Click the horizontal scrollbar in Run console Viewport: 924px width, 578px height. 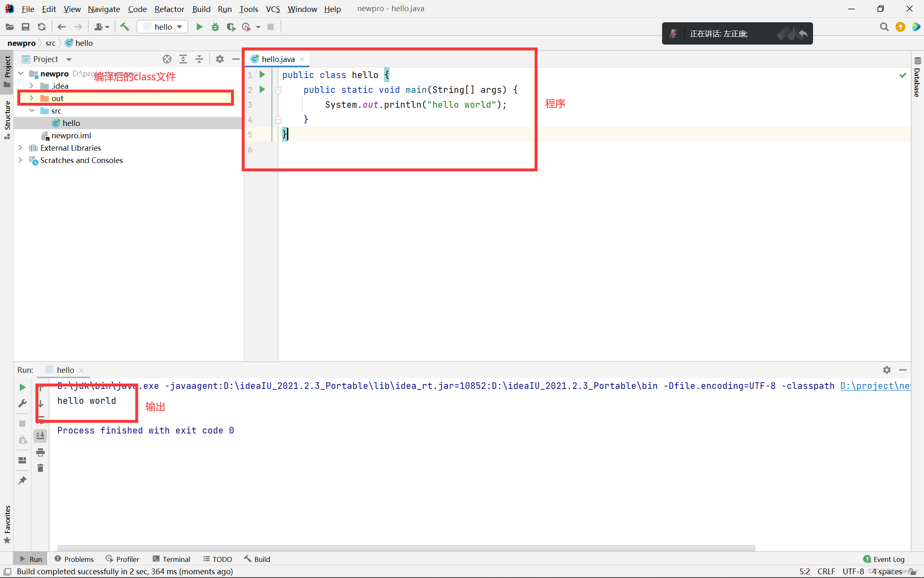click(x=406, y=548)
